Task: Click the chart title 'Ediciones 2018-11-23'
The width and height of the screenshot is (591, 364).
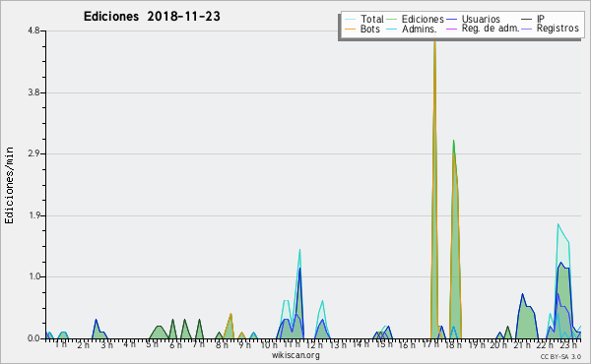Action: [152, 17]
